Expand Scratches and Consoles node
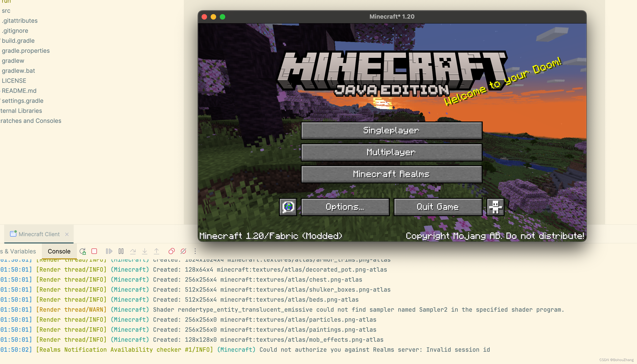 [x=30, y=121]
